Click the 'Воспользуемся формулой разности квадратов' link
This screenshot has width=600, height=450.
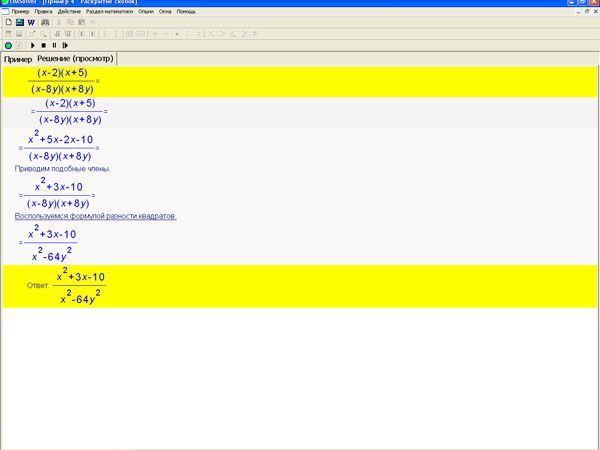(x=96, y=216)
